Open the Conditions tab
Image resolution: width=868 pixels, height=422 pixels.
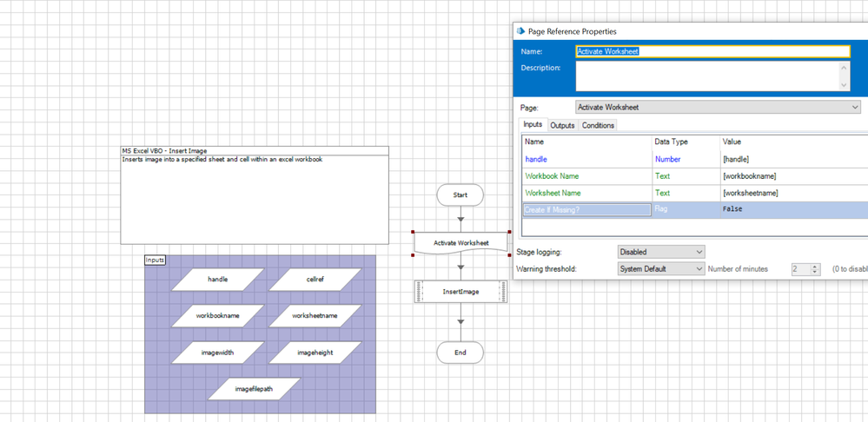(x=598, y=126)
